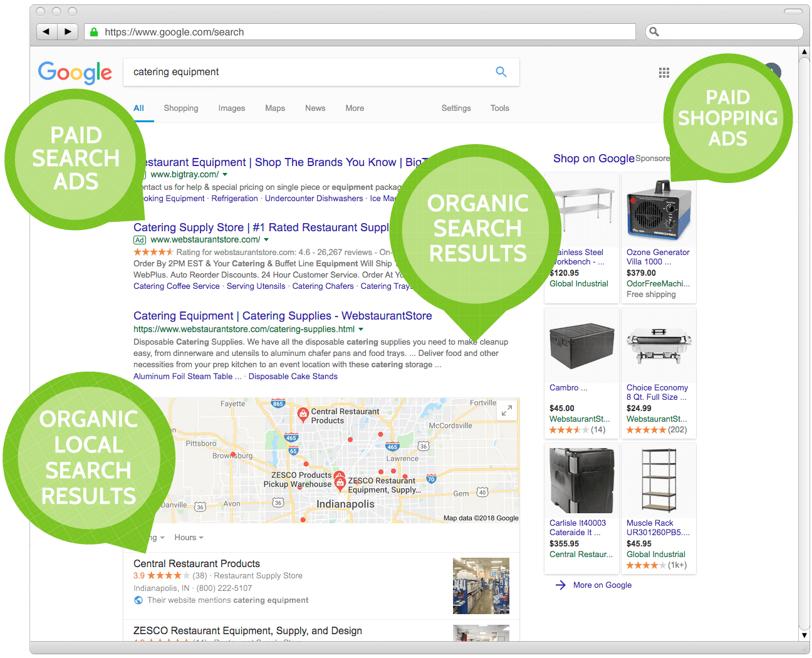The height and width of the screenshot is (658, 812).
Task: Expand the map with the fullscreen icon
Action: pyautogui.click(x=506, y=410)
